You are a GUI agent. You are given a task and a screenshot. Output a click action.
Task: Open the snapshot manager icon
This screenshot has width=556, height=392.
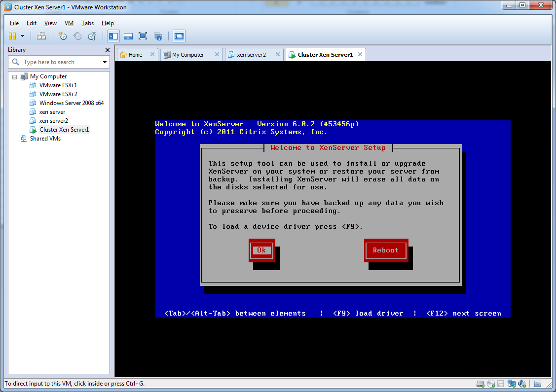tap(92, 36)
